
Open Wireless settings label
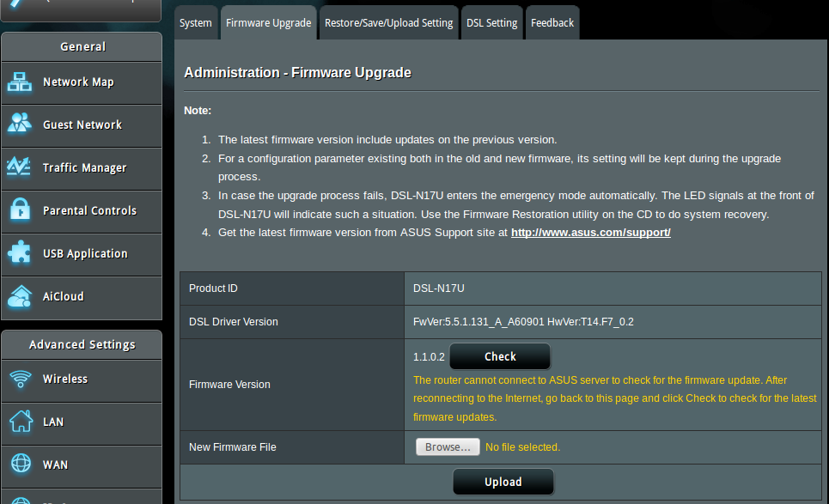click(x=65, y=379)
